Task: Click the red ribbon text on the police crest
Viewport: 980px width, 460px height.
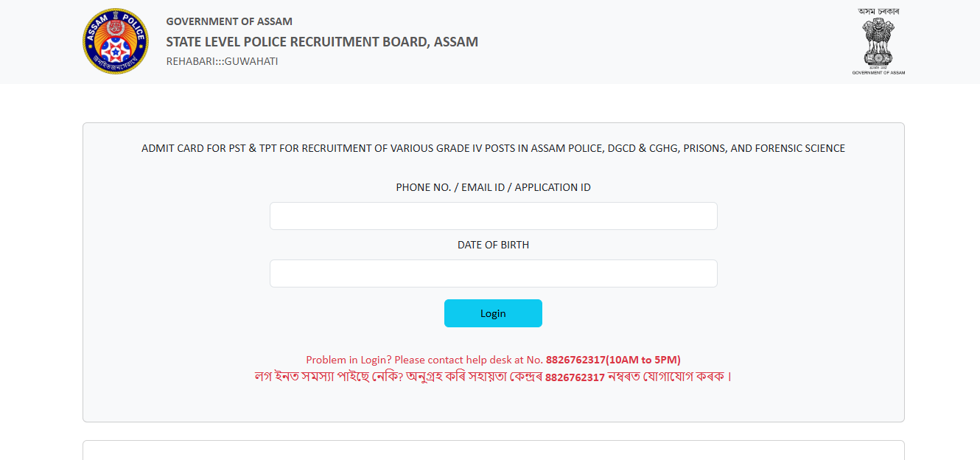Action: (x=116, y=59)
